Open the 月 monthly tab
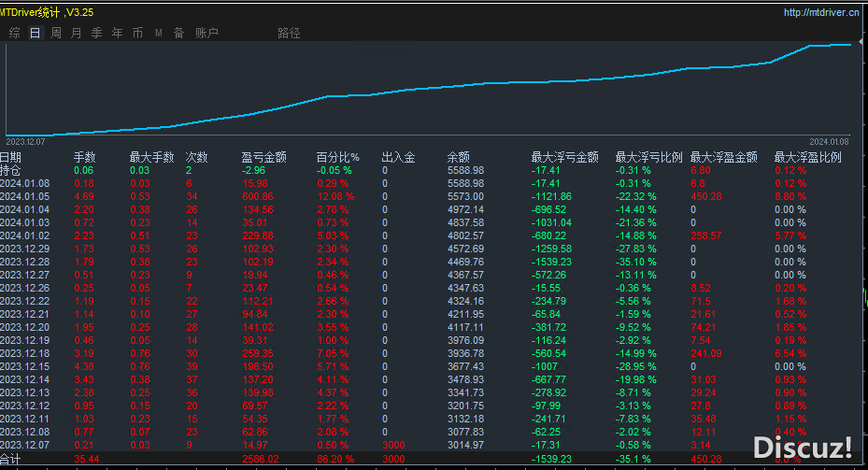Image resolution: width=868 pixels, height=470 pixels. click(x=77, y=34)
